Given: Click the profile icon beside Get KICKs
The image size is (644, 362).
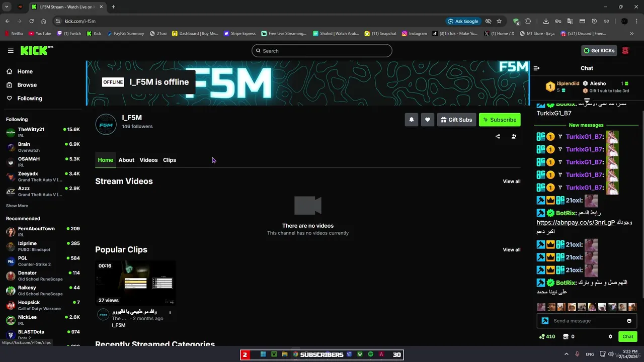Looking at the screenshot, I should 625,50.
